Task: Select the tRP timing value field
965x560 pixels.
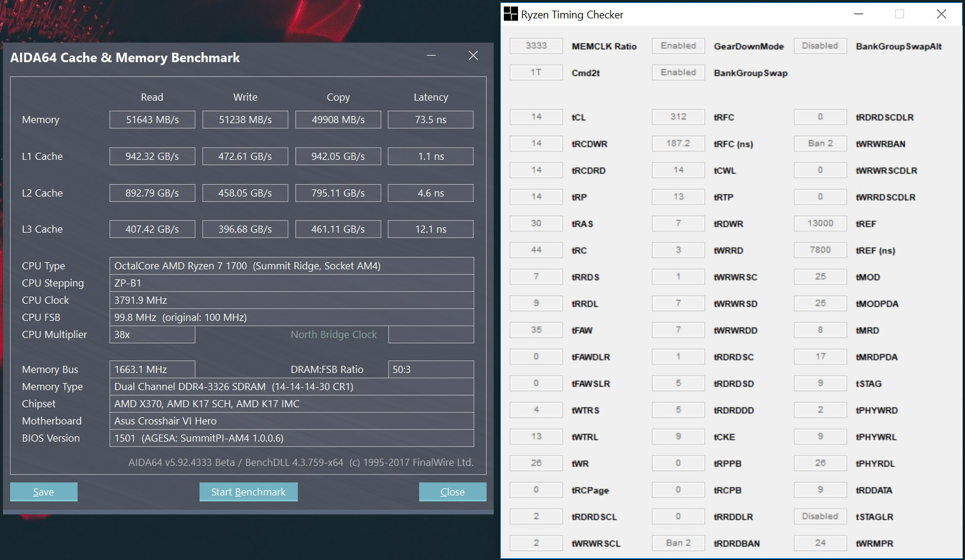Action: click(536, 197)
